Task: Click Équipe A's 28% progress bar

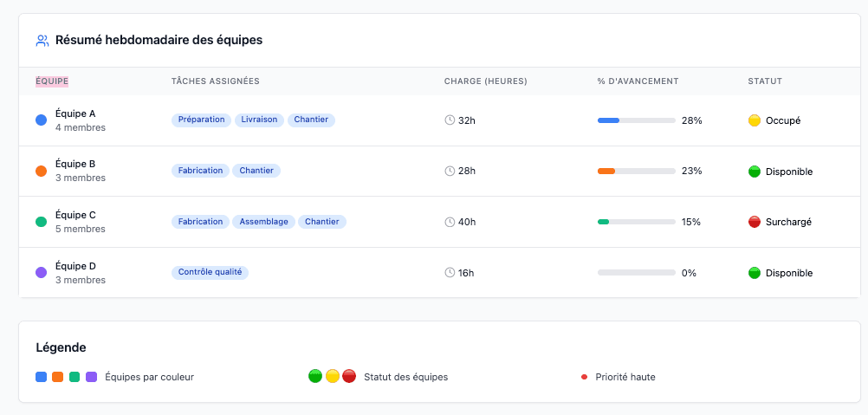Action: tap(636, 120)
